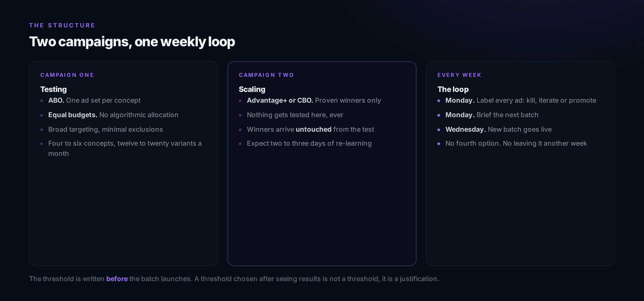
Task: Select 'Expect two to three days of re-learning'
Action: (x=309, y=143)
